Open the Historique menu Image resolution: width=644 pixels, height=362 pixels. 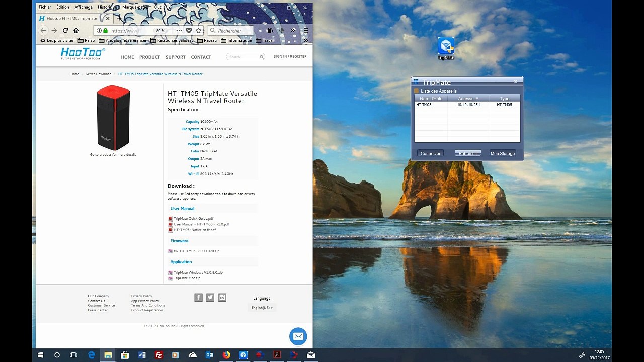point(107,7)
